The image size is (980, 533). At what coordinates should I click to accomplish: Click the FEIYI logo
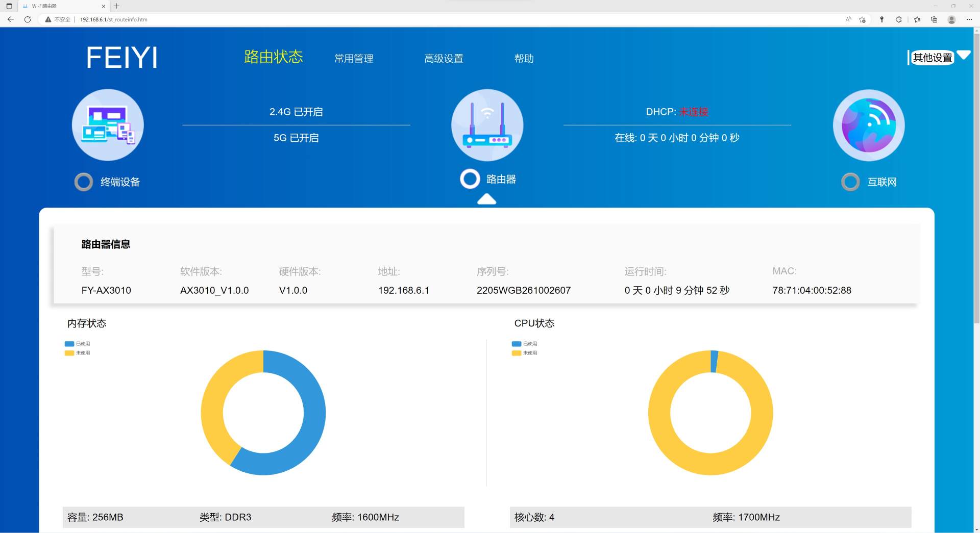pyautogui.click(x=121, y=58)
